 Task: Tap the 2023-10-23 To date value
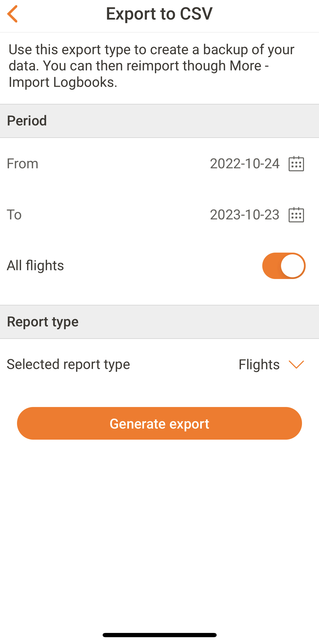[244, 215]
